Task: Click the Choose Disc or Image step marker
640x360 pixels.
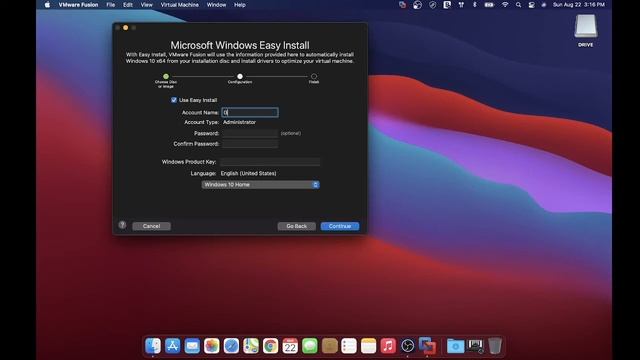Action: click(166, 76)
